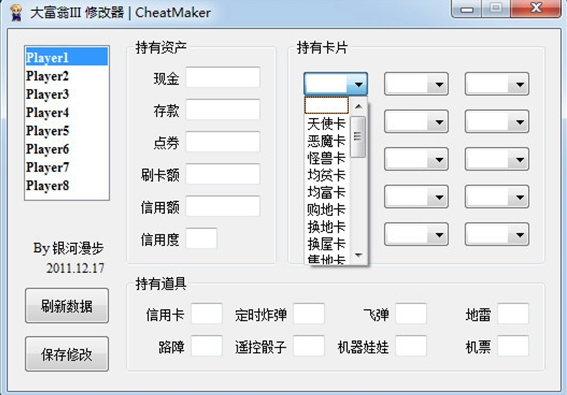Choose 怪兽卡 from the card list

pos(327,158)
